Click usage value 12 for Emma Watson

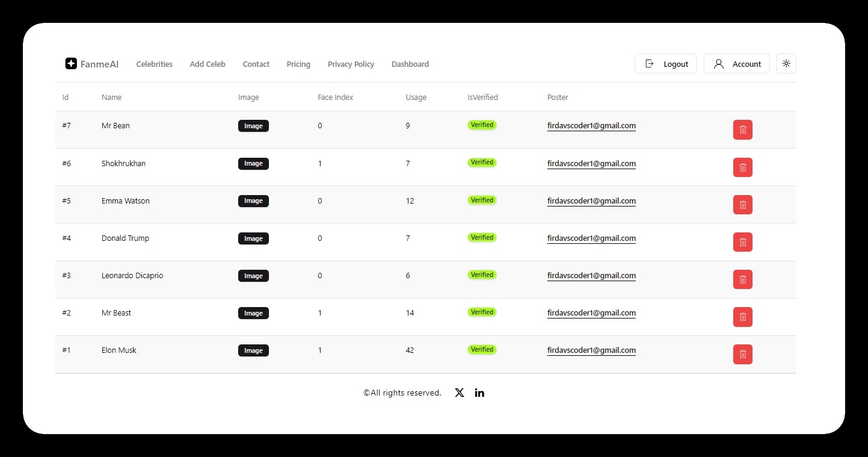(410, 201)
